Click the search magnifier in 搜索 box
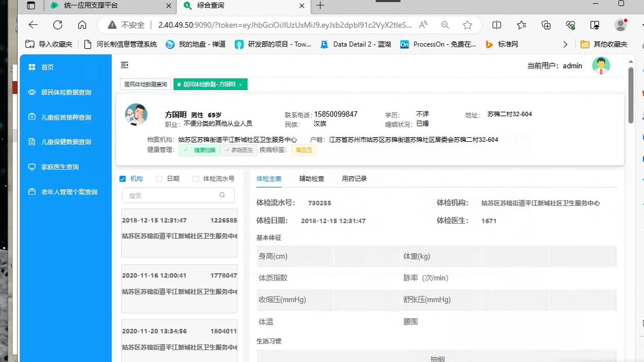Screen dimensions: 644x362 click(x=222, y=195)
